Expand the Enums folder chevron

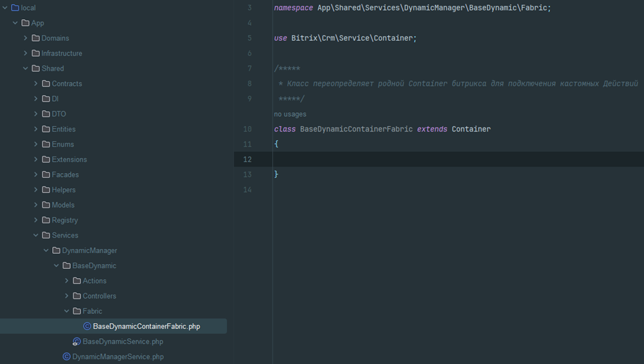(36, 145)
